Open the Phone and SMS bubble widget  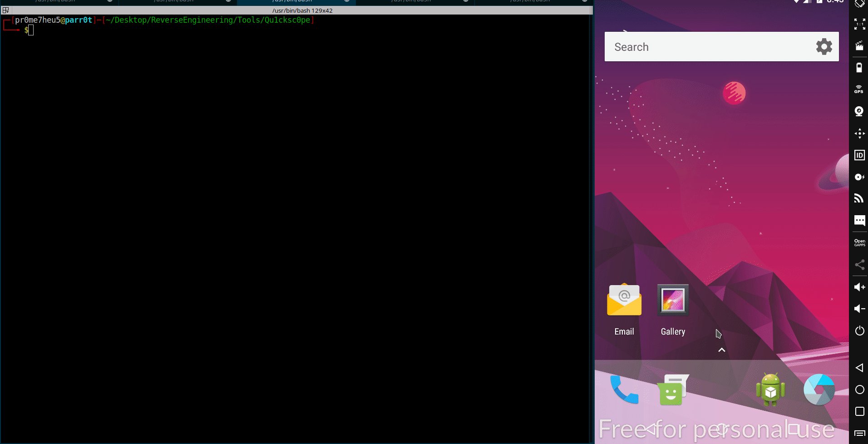tap(859, 221)
